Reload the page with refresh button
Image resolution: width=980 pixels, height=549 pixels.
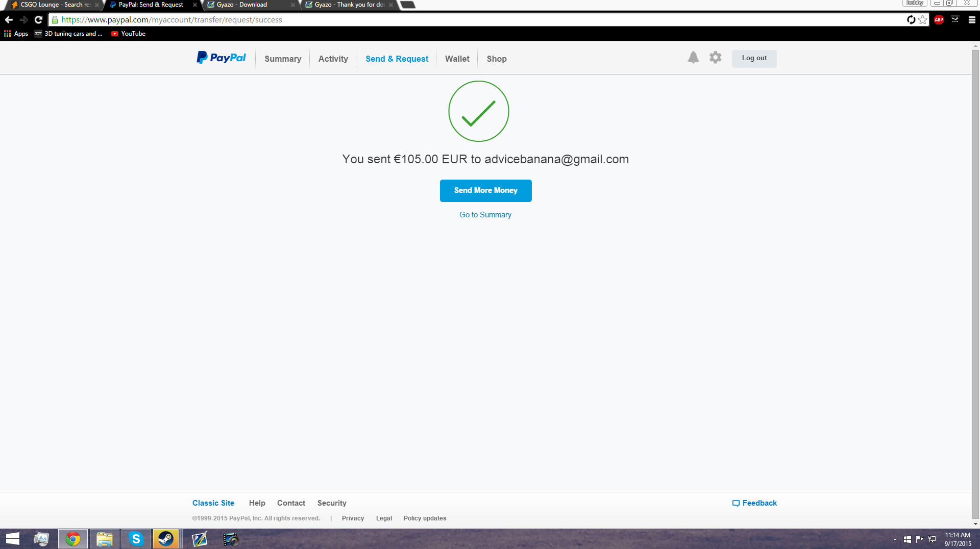pos(38,20)
